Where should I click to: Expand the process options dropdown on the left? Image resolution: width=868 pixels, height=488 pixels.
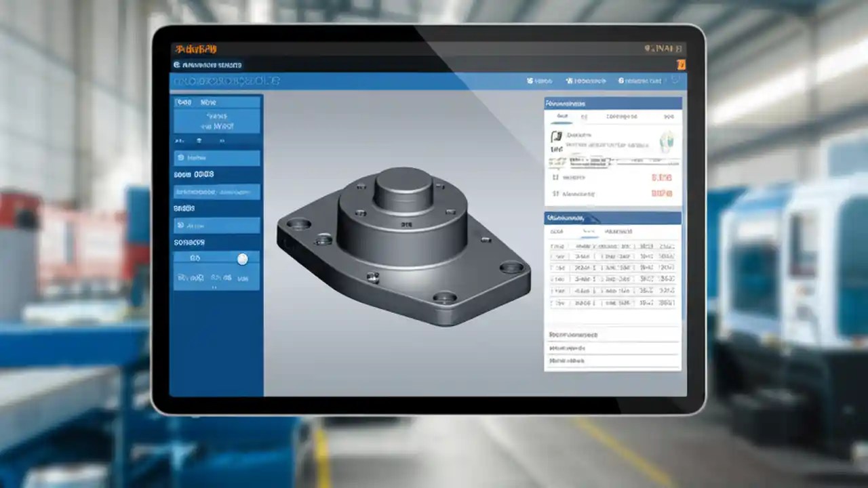(217, 224)
